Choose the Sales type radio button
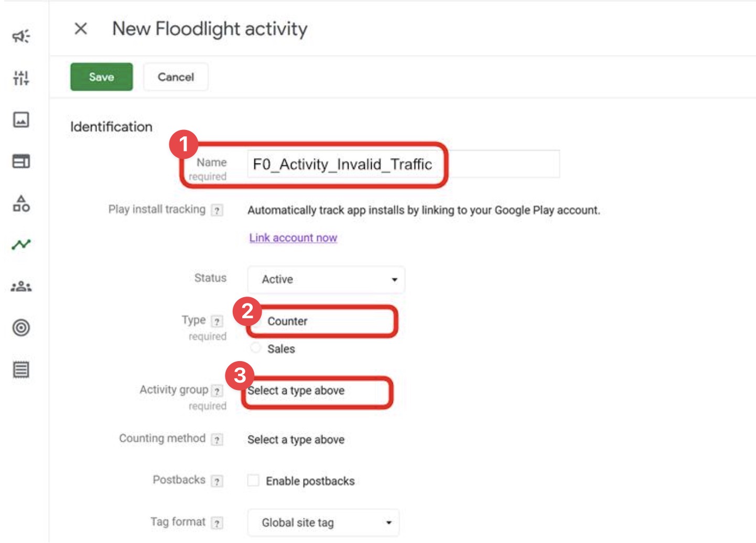 (255, 349)
